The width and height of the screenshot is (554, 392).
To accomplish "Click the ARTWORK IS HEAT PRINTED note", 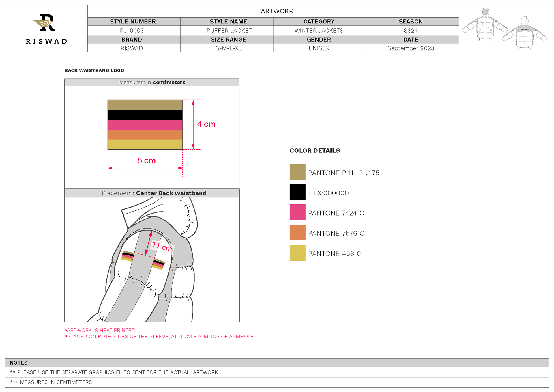I will click(x=100, y=330).
